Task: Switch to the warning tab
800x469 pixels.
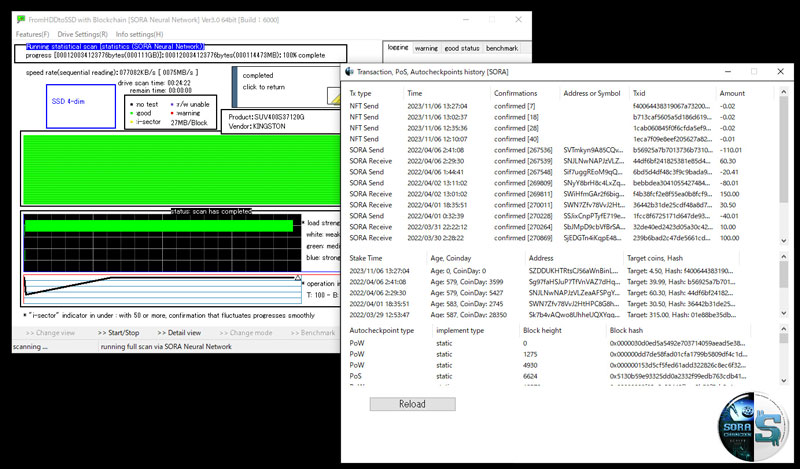Action: 427,48
